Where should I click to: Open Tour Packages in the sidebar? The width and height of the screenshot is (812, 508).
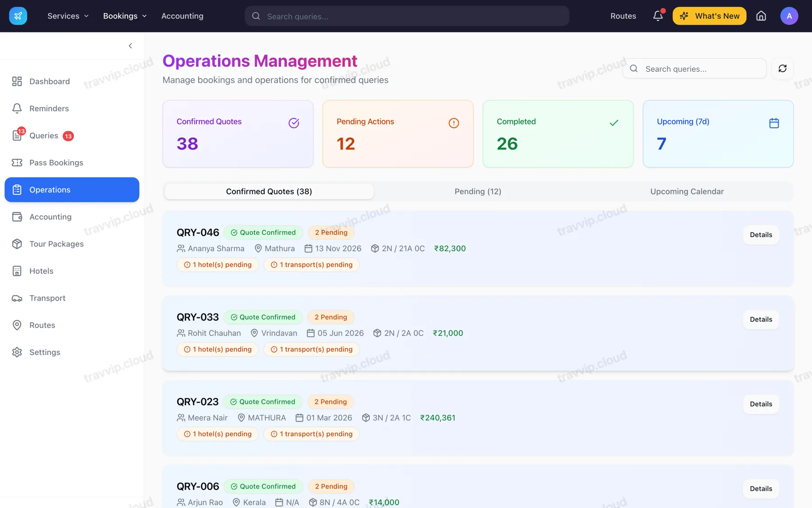tap(72, 244)
